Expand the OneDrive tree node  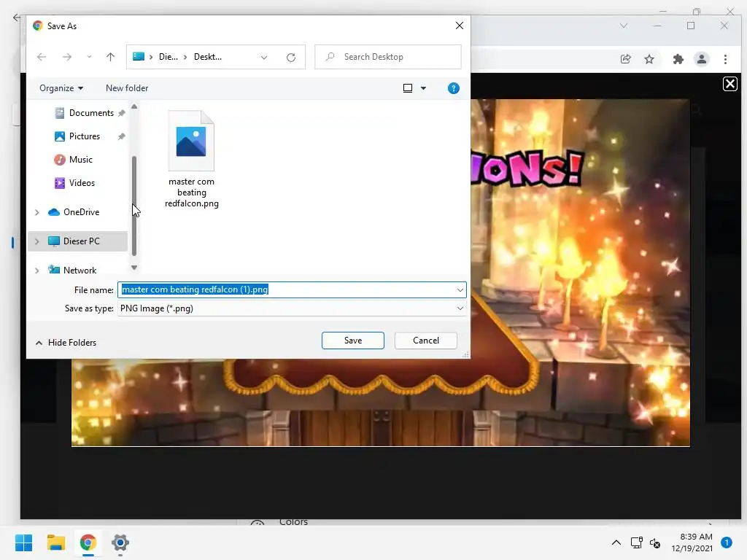(36, 212)
